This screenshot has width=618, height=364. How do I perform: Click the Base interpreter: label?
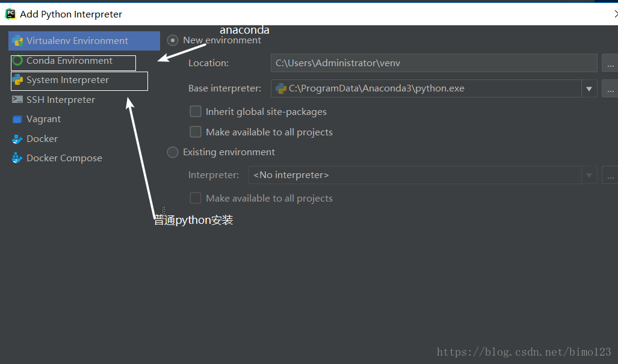coord(224,88)
